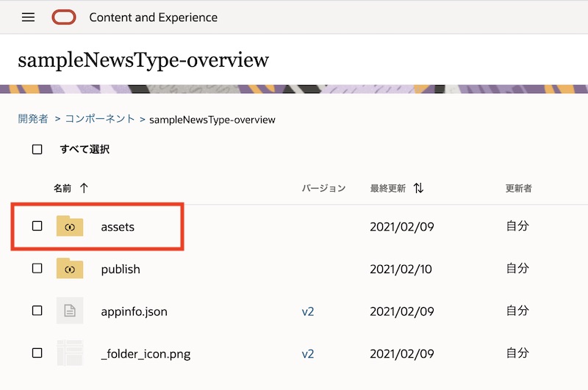Open version v2 of _folder_icon.png
588x390 pixels.
(x=308, y=354)
